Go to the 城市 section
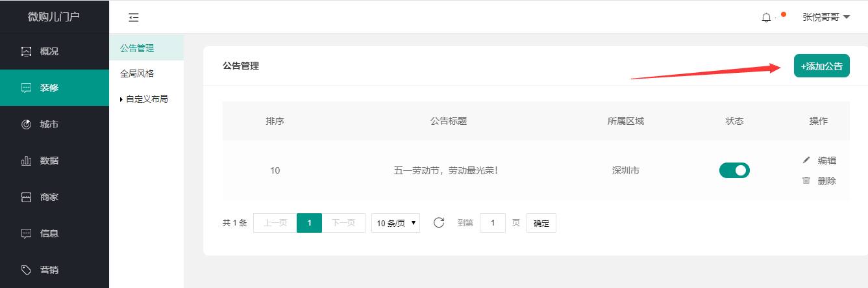This screenshot has width=868, height=288. [x=55, y=124]
